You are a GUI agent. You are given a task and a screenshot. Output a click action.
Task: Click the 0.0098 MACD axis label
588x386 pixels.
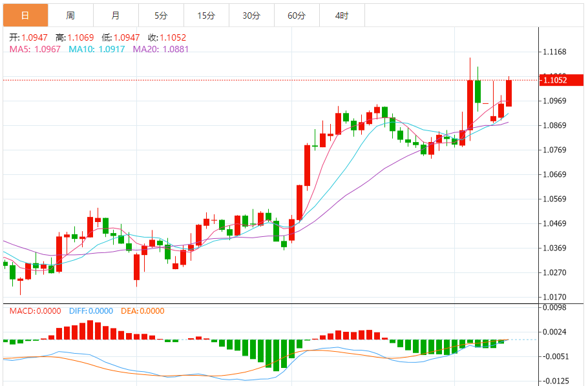[x=554, y=308]
